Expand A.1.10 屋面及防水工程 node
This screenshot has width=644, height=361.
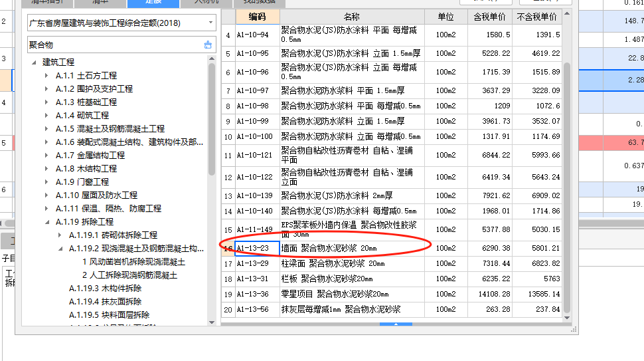[x=46, y=195]
